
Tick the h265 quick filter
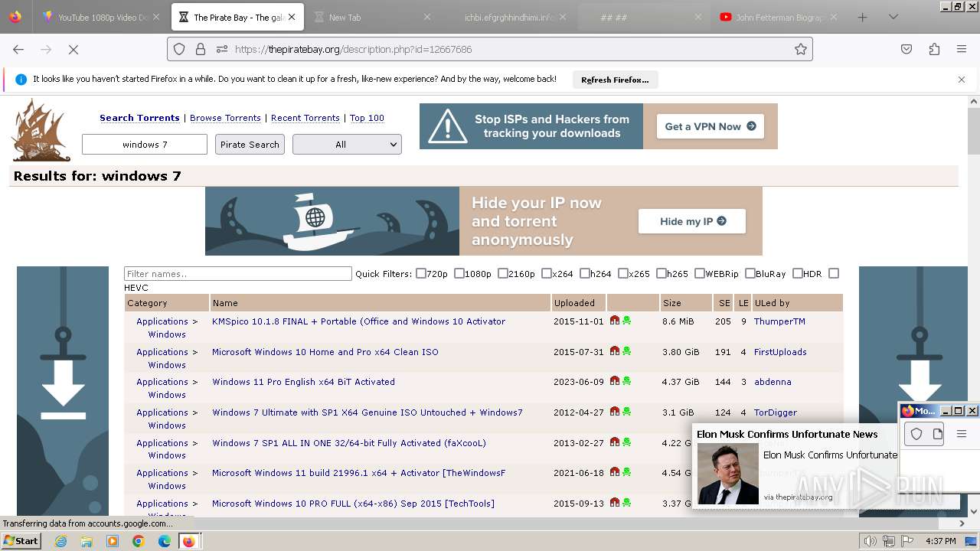pyautogui.click(x=661, y=273)
